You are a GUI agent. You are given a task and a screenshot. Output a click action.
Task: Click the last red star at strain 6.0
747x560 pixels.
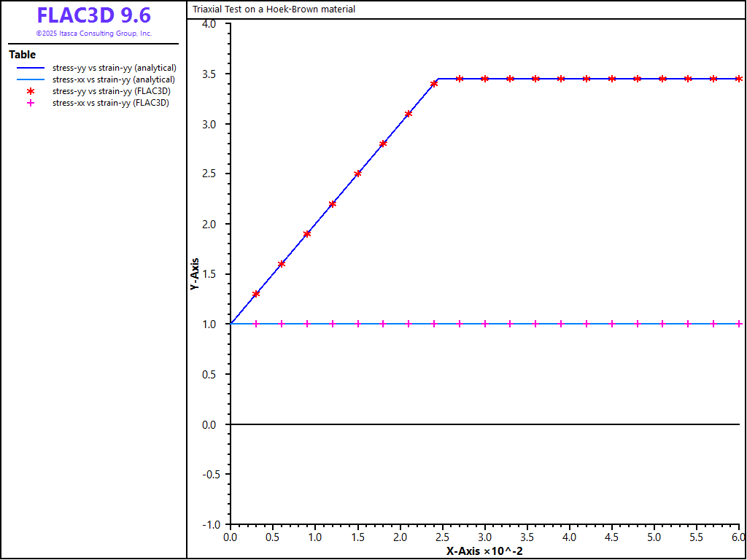(x=738, y=79)
